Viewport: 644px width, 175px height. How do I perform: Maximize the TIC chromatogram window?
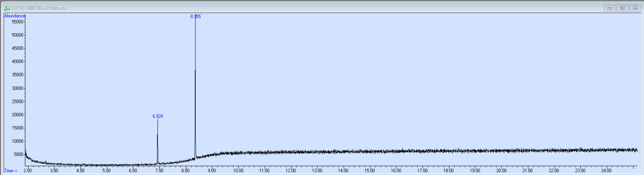[x=623, y=8]
